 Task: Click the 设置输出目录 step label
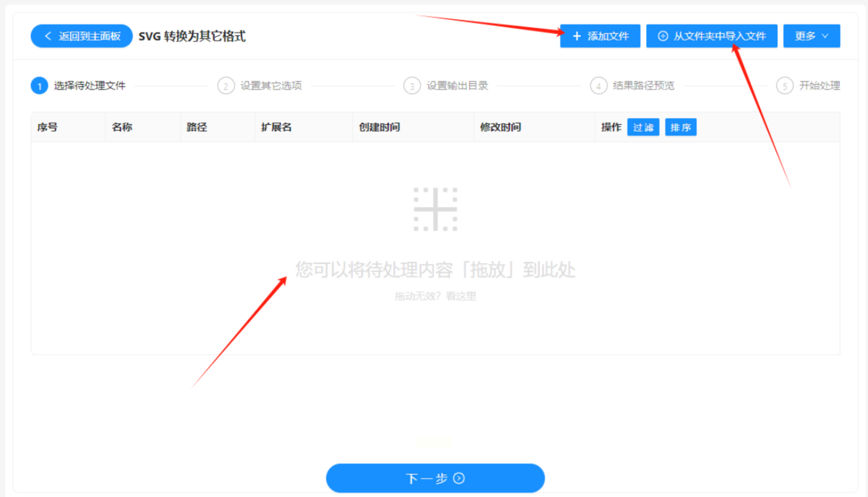(457, 86)
